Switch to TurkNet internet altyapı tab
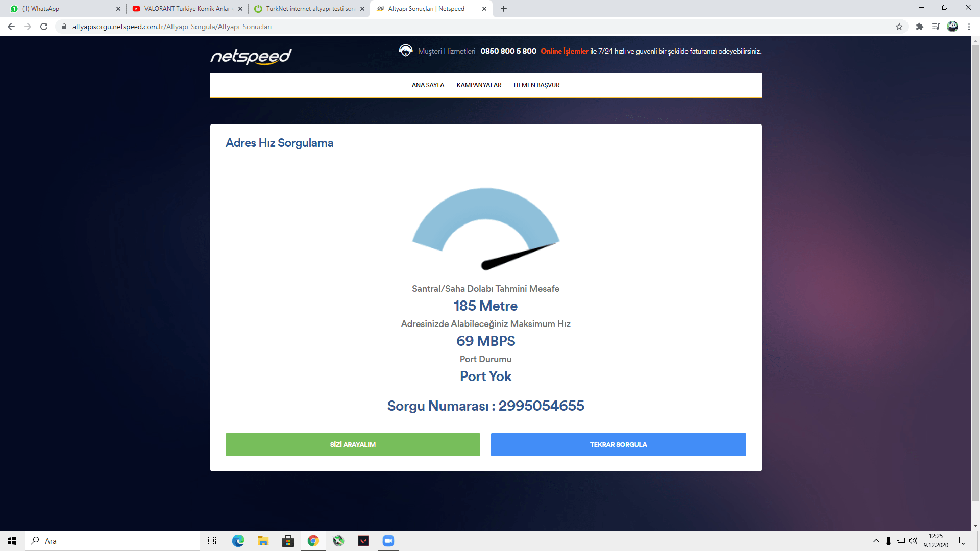Viewport: 980px width, 551px height. pyautogui.click(x=306, y=9)
